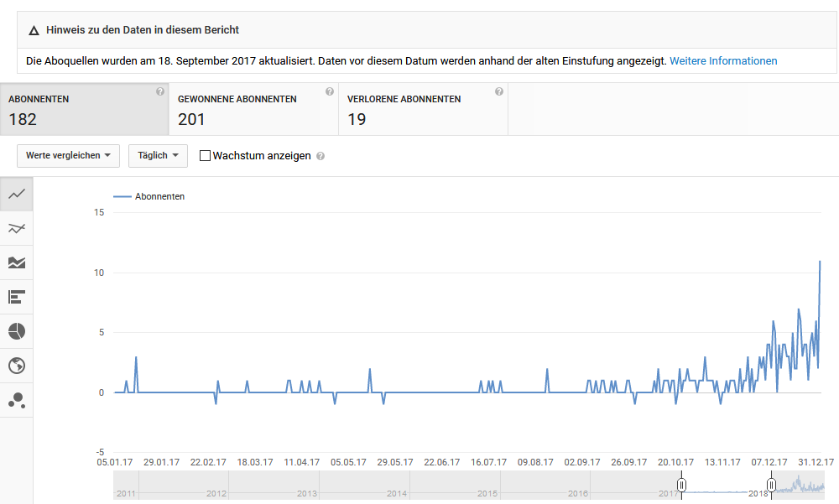839x504 pixels.
Task: Choose the bar chart view icon
Action: (17, 297)
